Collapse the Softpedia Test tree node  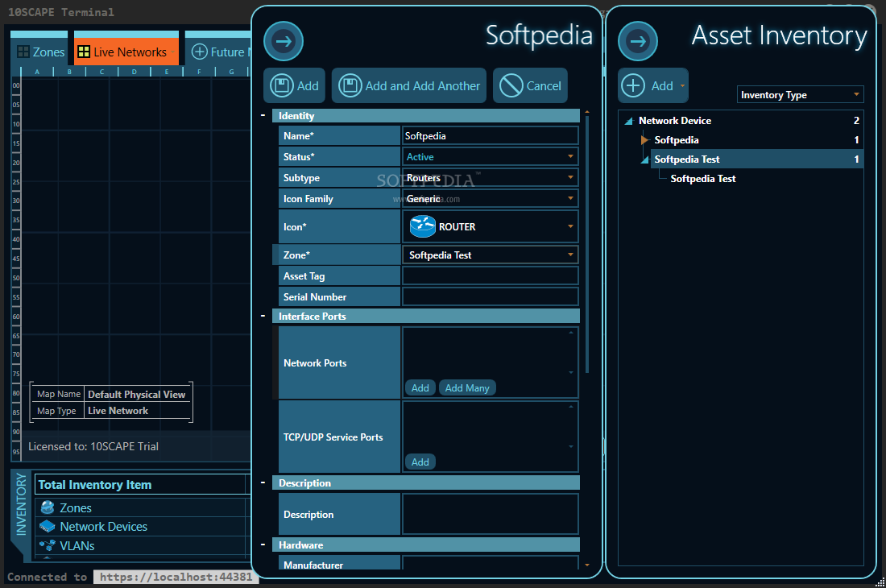click(644, 159)
